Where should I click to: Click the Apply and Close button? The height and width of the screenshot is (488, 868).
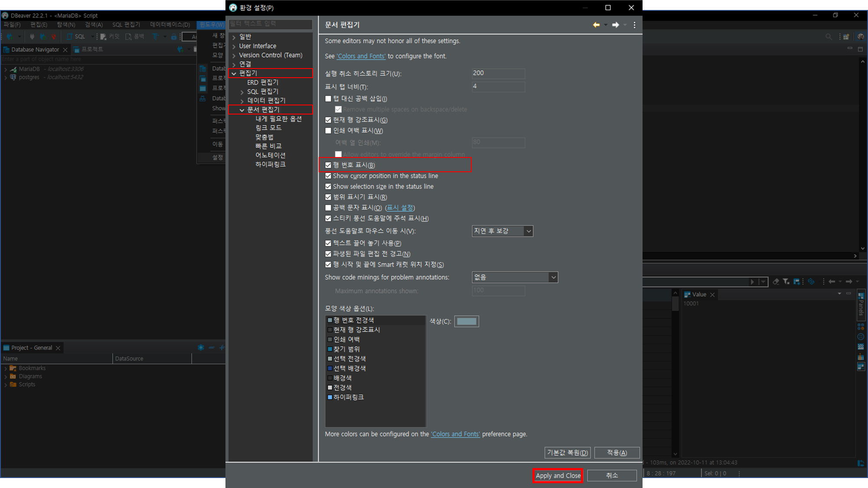[558, 475]
